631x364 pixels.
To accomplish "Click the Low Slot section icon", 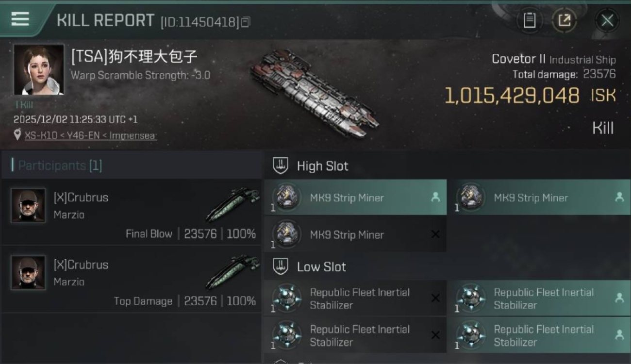I will tap(280, 266).
